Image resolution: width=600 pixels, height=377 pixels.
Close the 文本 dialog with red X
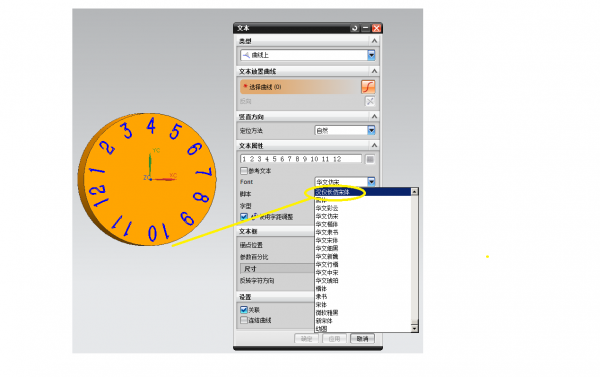(x=377, y=28)
